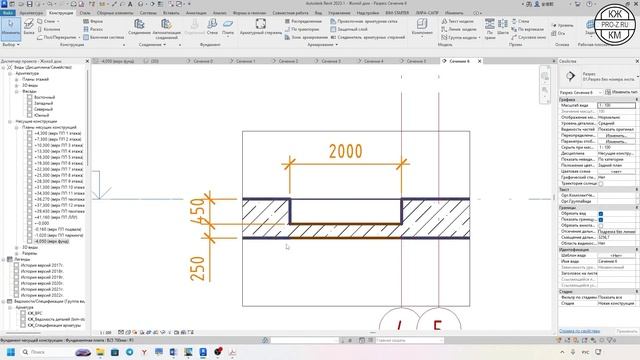The image size is (640, 360).
Task: Select the Оси (Grid) datum tool
Action: (558, 33)
